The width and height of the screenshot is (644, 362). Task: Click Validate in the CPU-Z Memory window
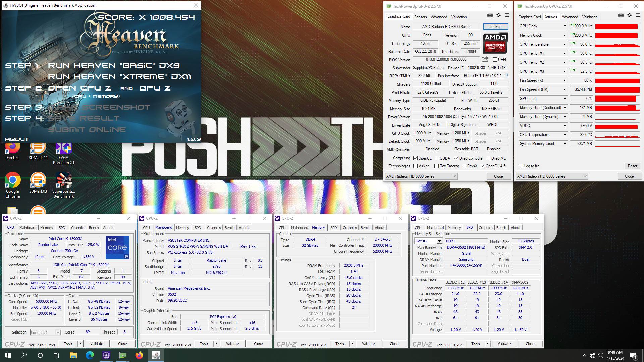tap(368, 344)
